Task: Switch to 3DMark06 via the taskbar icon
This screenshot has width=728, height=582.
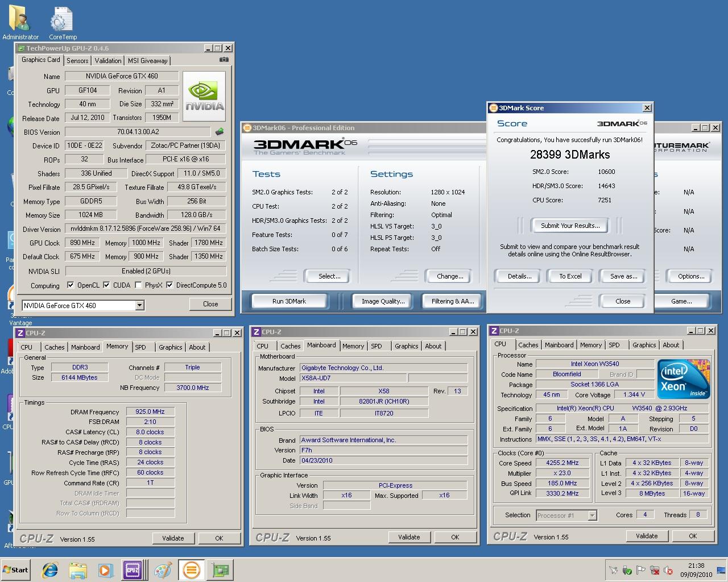Action: pyautogui.click(x=192, y=570)
